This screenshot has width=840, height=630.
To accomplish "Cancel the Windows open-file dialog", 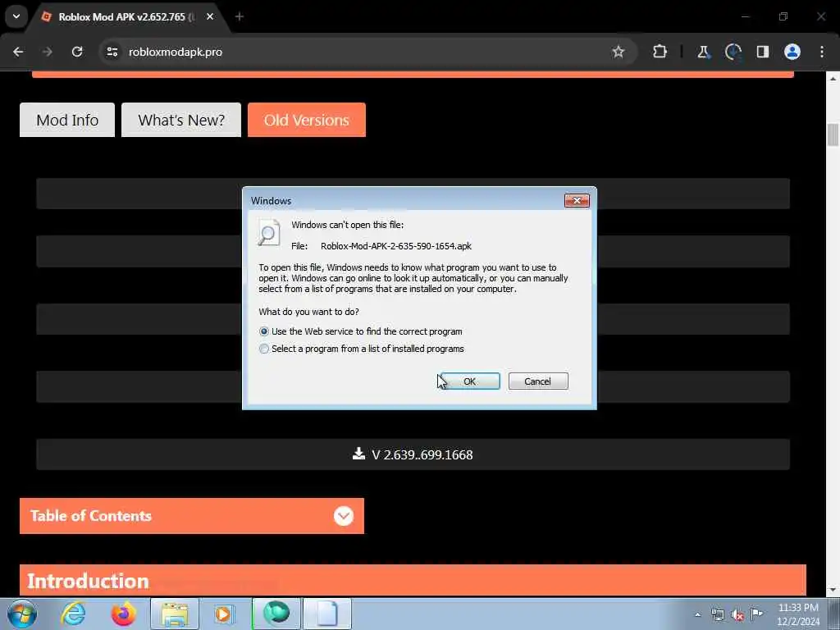I will tap(538, 381).
